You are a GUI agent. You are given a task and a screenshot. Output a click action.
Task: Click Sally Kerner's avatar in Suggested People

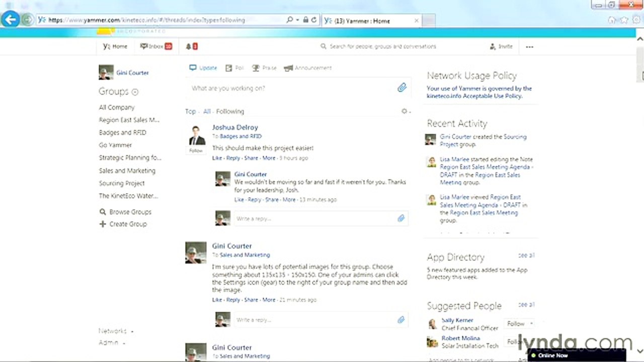click(x=432, y=324)
